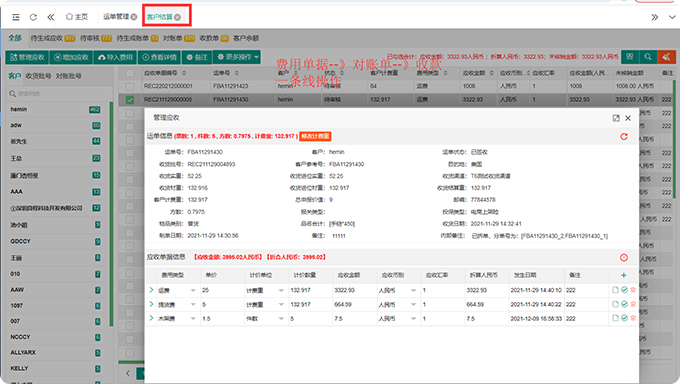Check the REC220212000001 row checkbox
680x384 pixels.
130,86
